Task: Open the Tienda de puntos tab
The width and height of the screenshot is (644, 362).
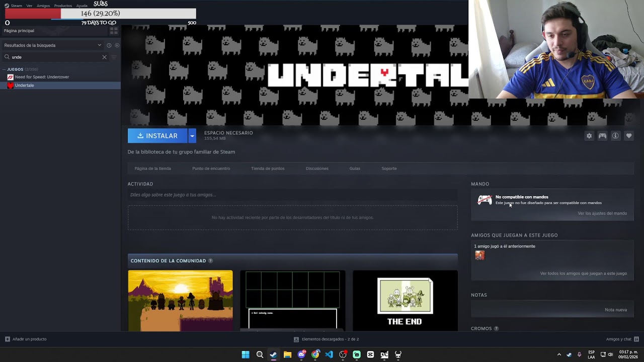Action: point(268,168)
